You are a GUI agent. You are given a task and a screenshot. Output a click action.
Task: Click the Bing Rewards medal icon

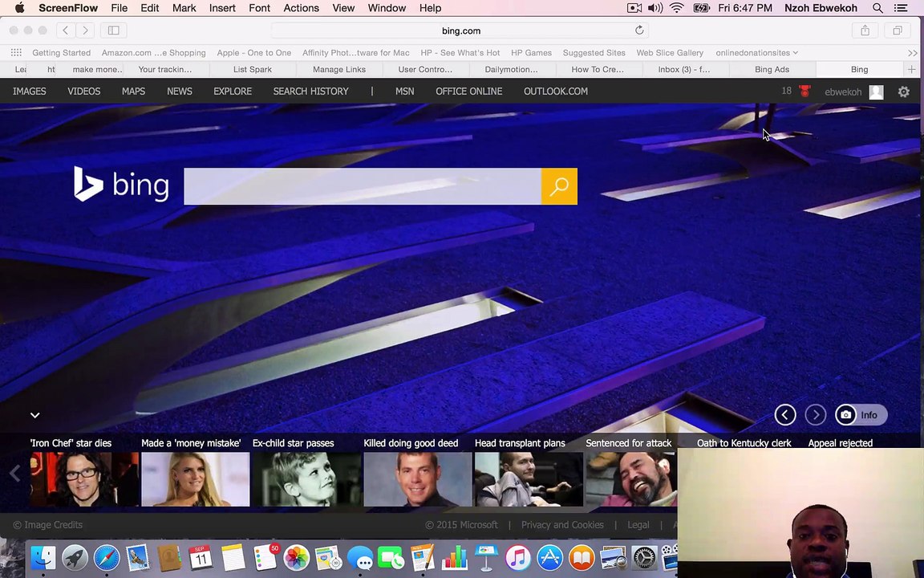point(805,92)
